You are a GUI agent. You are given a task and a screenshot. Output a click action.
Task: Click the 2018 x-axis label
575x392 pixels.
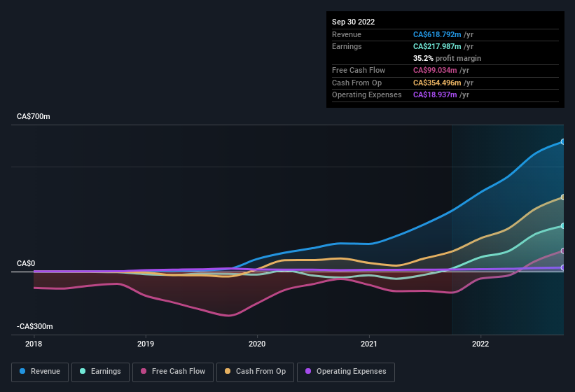pos(34,344)
